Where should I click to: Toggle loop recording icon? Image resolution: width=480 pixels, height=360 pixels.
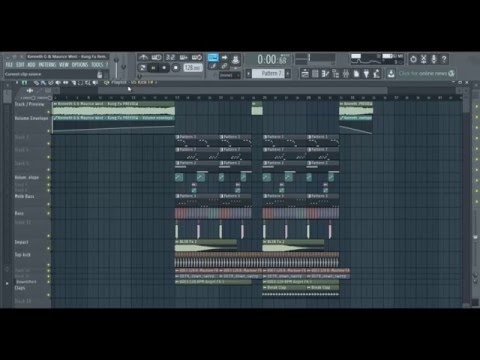click(x=197, y=57)
